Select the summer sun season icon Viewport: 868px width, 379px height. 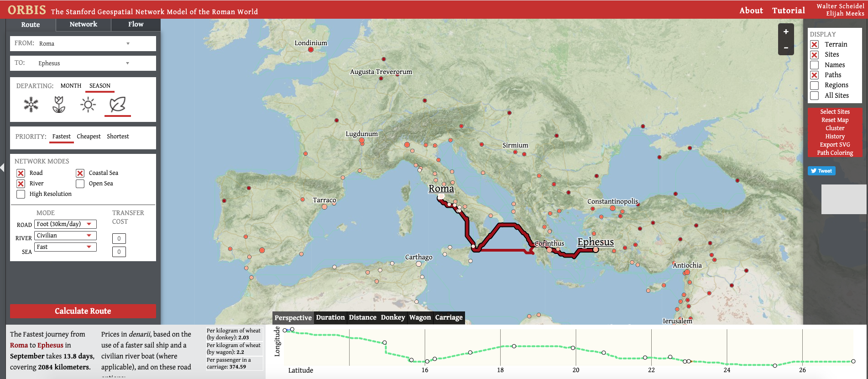click(88, 105)
